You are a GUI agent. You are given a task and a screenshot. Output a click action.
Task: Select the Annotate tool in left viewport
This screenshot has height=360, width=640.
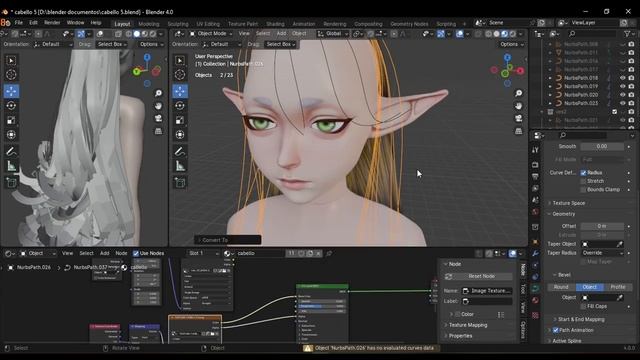[11, 151]
